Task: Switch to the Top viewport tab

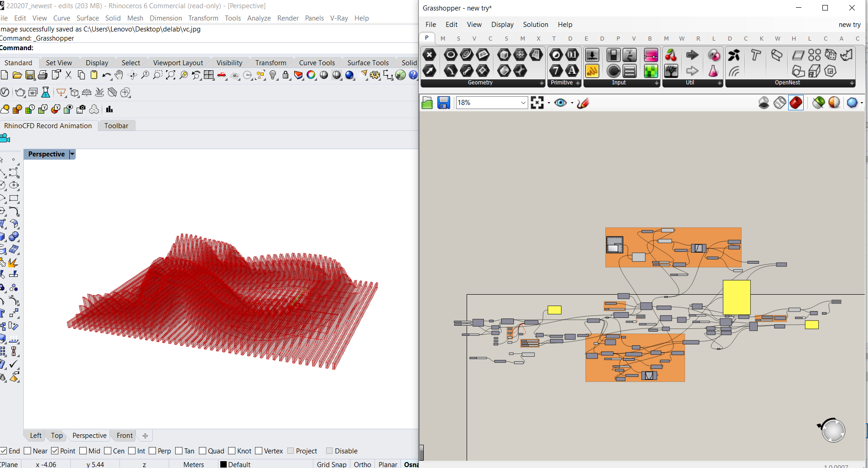Action: (x=57, y=436)
